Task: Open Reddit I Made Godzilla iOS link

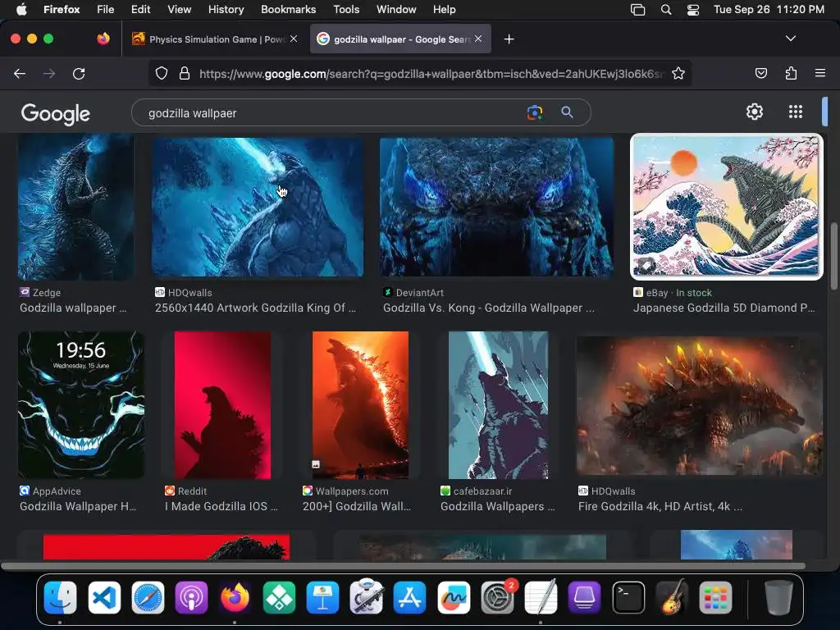Action: point(221,506)
